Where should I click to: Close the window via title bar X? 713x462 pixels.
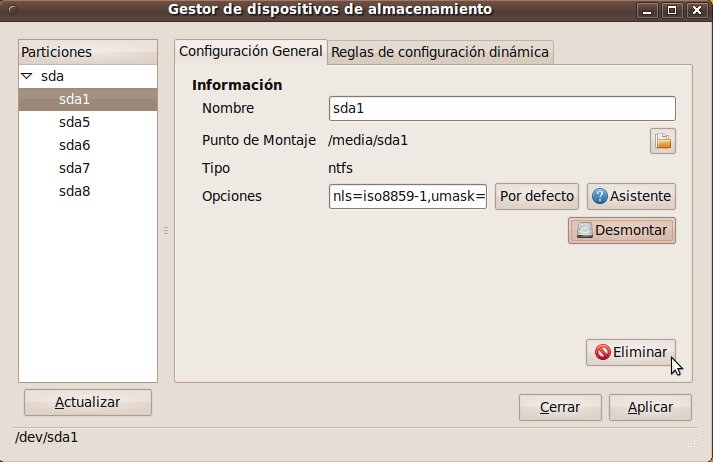pos(697,10)
